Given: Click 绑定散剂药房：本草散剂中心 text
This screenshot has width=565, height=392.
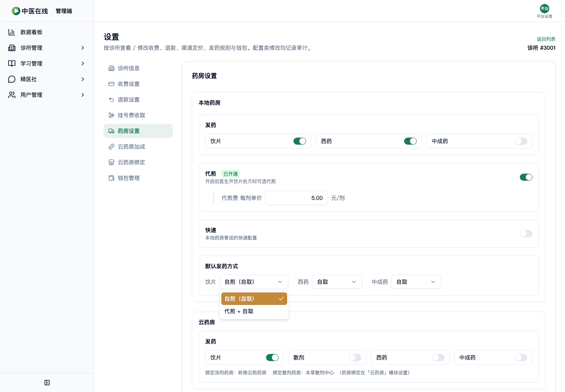Looking at the screenshot, I should (x=303, y=373).
